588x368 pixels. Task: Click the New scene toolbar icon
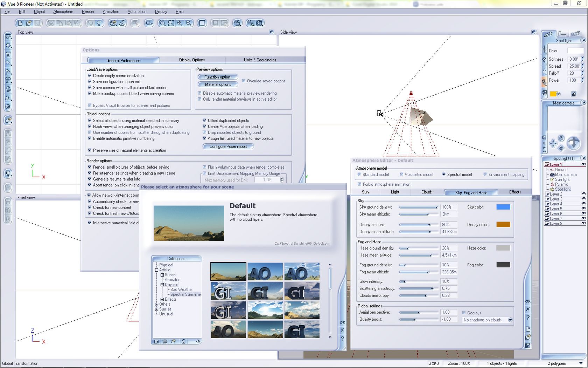[20, 23]
